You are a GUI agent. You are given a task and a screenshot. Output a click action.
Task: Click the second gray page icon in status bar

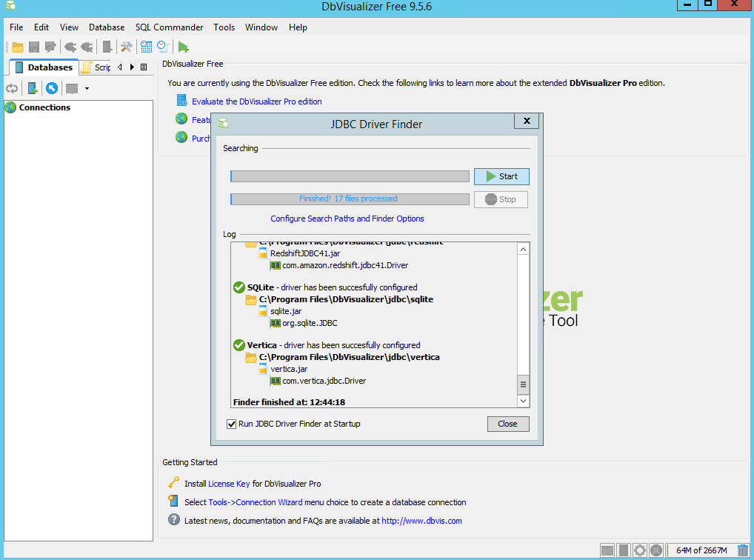pyautogui.click(x=624, y=550)
